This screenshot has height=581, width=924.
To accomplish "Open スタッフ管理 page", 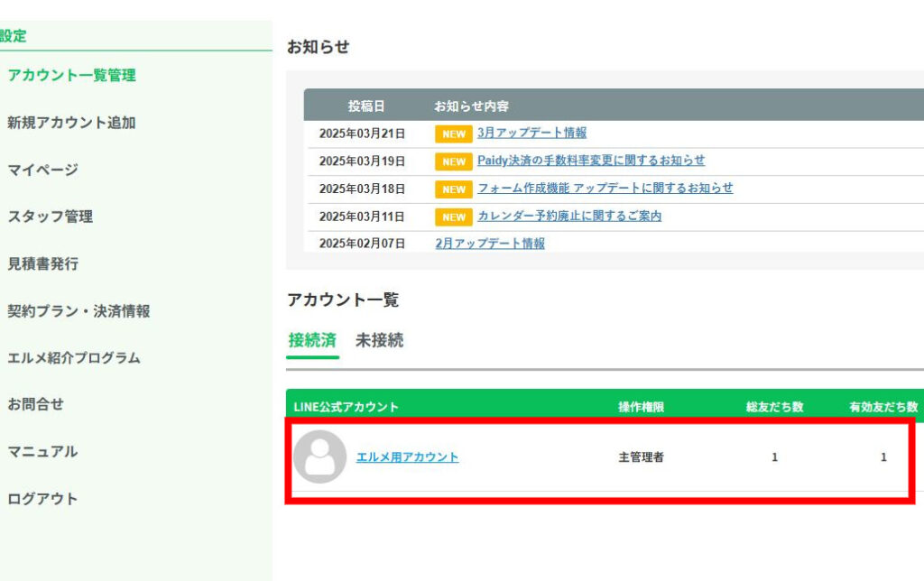I will (50, 217).
